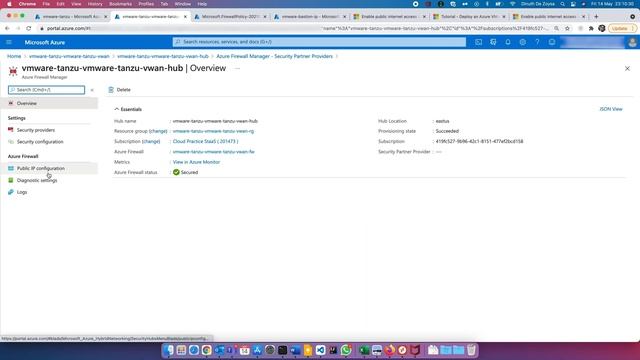Change the resource group via the change link

coord(158,131)
